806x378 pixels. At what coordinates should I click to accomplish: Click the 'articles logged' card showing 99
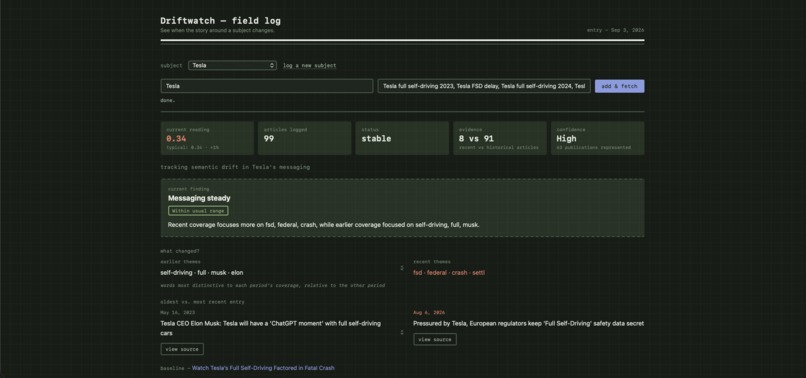(x=305, y=138)
